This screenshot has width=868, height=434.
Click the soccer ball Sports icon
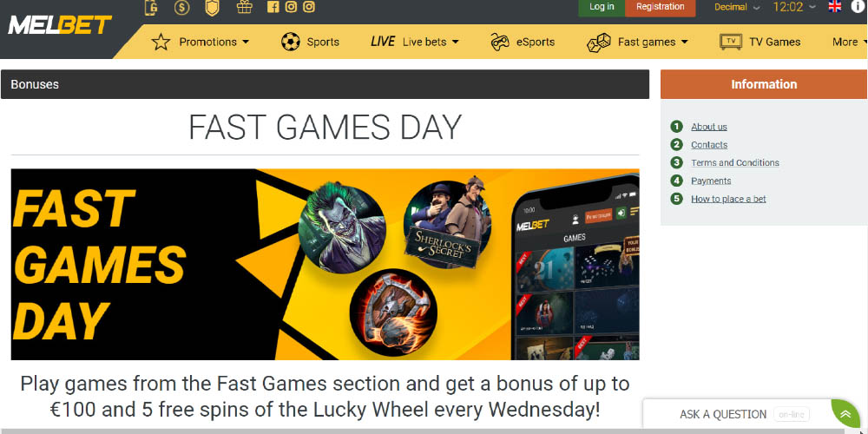pos(290,42)
